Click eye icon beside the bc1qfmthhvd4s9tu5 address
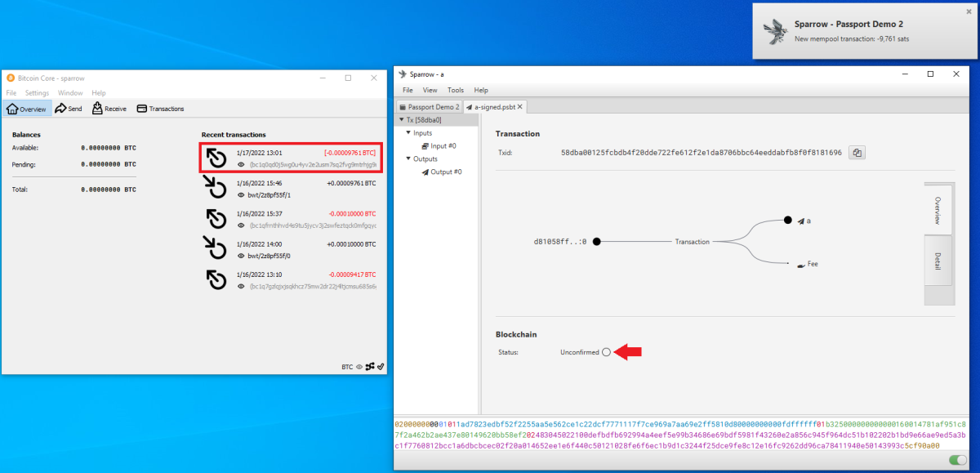 242,225
